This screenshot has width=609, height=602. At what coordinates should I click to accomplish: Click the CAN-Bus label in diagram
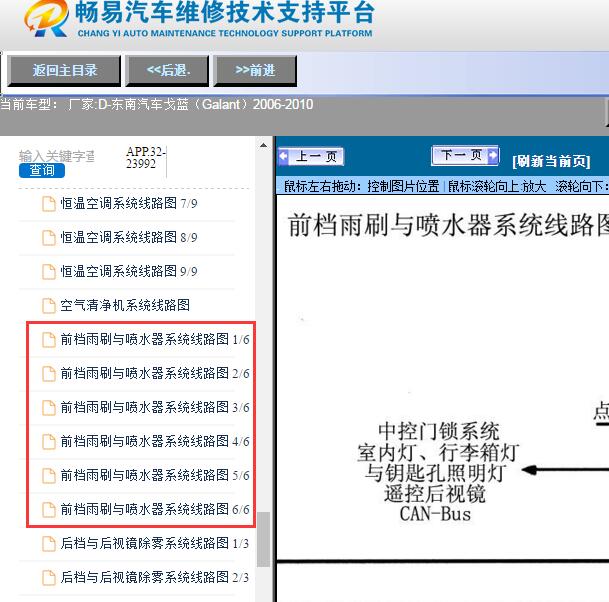coord(435,514)
